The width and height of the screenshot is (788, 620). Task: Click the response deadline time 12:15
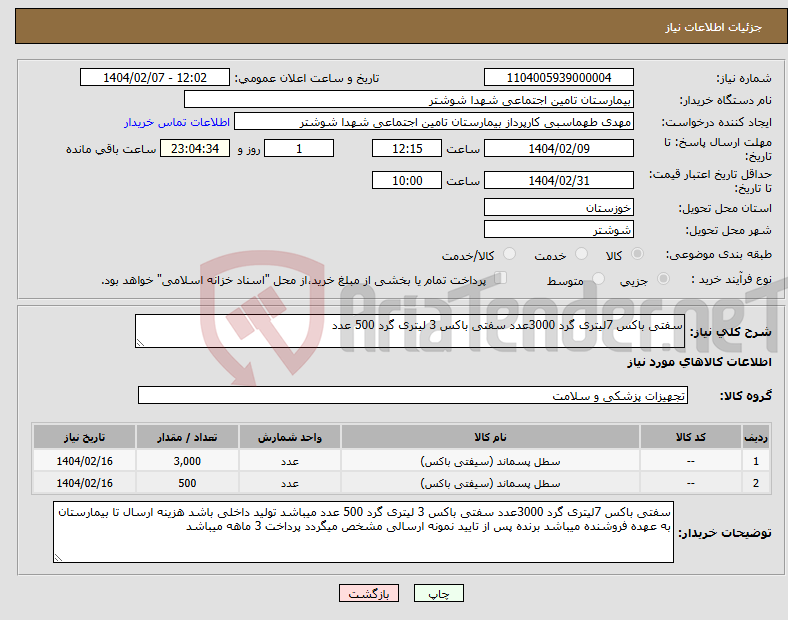pos(407,148)
